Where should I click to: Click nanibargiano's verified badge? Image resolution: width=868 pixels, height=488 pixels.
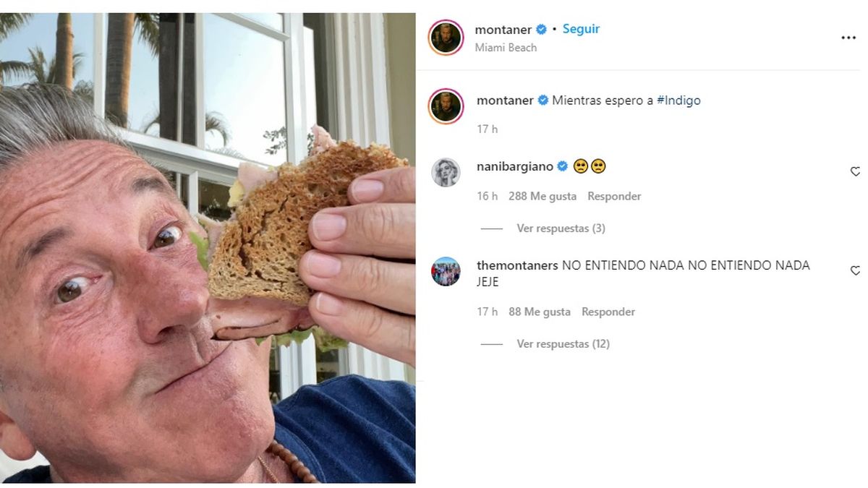point(562,166)
